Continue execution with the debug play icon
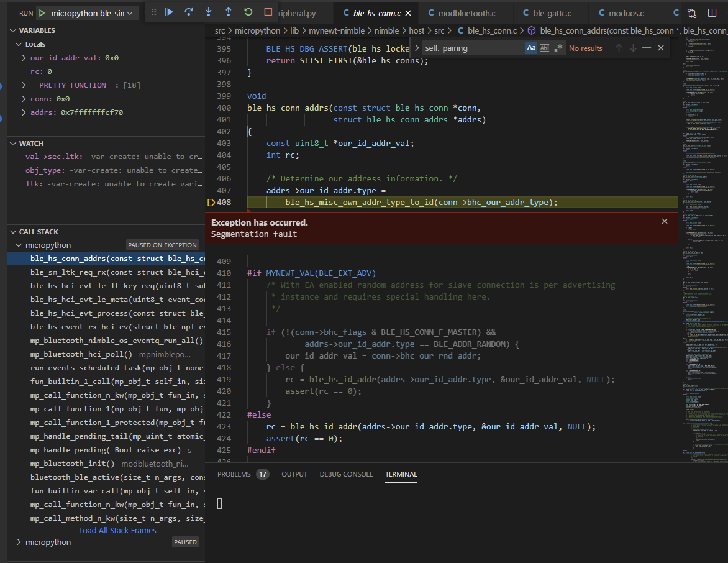The width and height of the screenshot is (728, 563). [170, 11]
